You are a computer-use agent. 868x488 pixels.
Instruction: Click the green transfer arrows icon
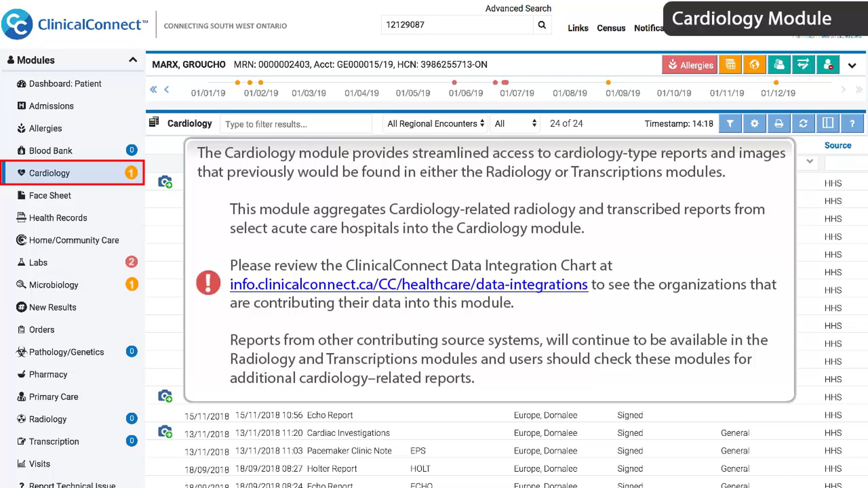pyautogui.click(x=803, y=65)
